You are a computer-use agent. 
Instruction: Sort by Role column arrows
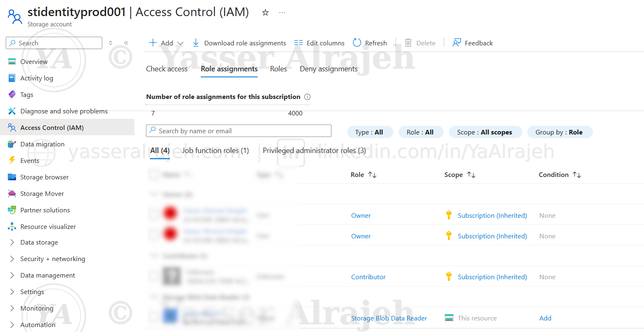372,175
